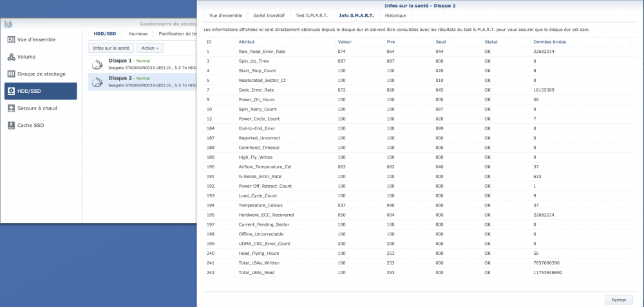This screenshot has height=307, width=644.
Task: Click Power-Off_Retract_Count attribute
Action: 265,186
